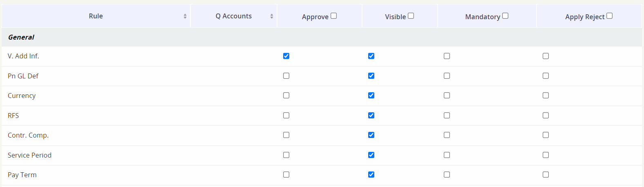644x187 pixels.
Task: Select the RFS rule name
Action: (x=13, y=116)
